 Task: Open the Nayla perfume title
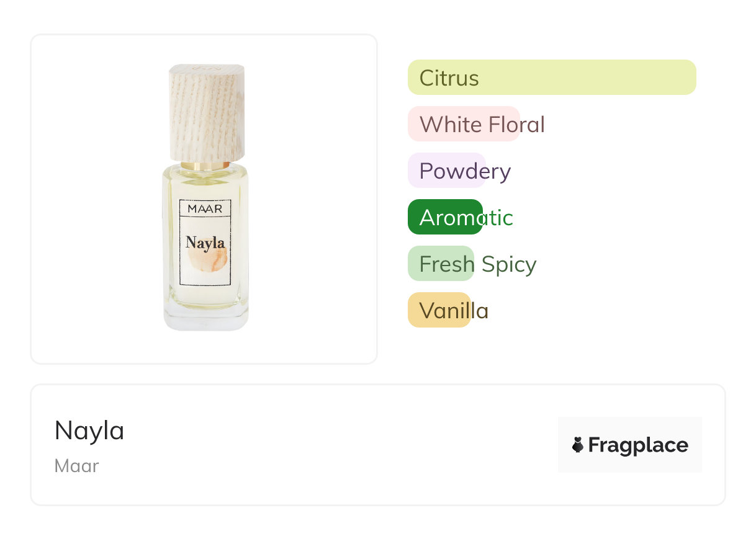pos(89,431)
